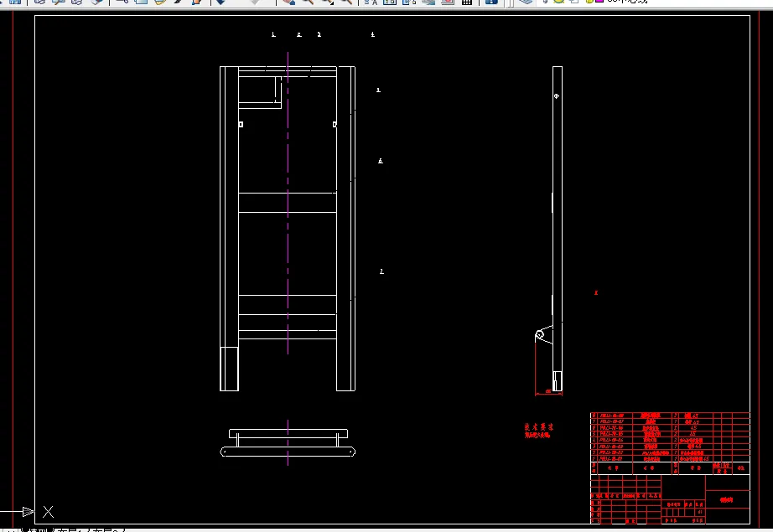
Task: Select the crosshair hole mark on side view
Action: [557, 96]
